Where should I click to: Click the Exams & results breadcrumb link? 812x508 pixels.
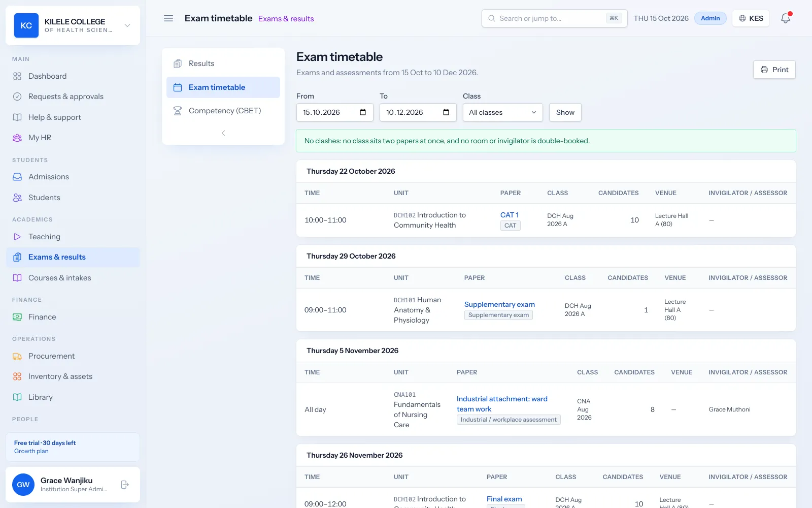(x=286, y=19)
